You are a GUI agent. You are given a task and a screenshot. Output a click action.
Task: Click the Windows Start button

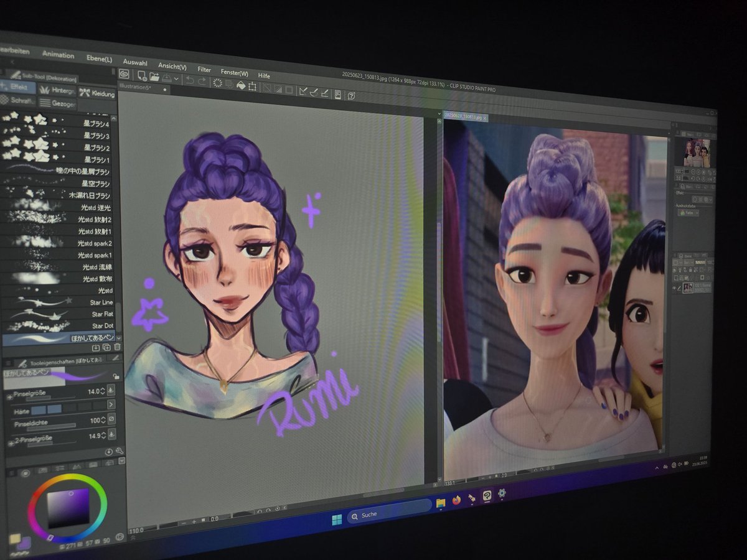point(337,520)
